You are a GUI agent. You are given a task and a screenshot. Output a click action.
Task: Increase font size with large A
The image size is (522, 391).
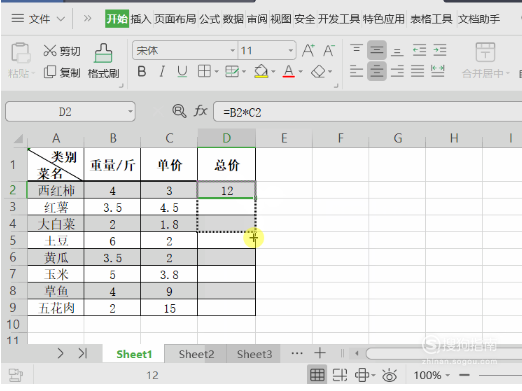(308, 50)
